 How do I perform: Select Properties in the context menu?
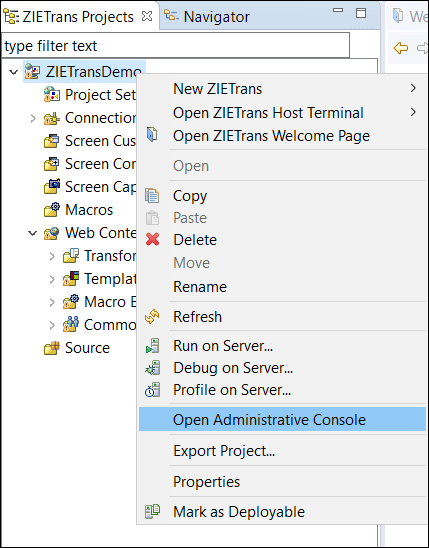(206, 482)
